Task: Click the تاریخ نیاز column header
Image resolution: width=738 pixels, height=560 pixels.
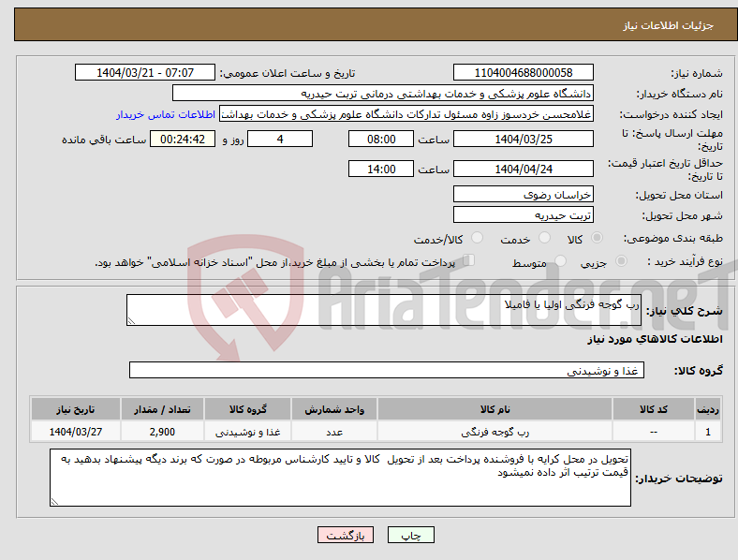Action: pyautogui.click(x=75, y=409)
